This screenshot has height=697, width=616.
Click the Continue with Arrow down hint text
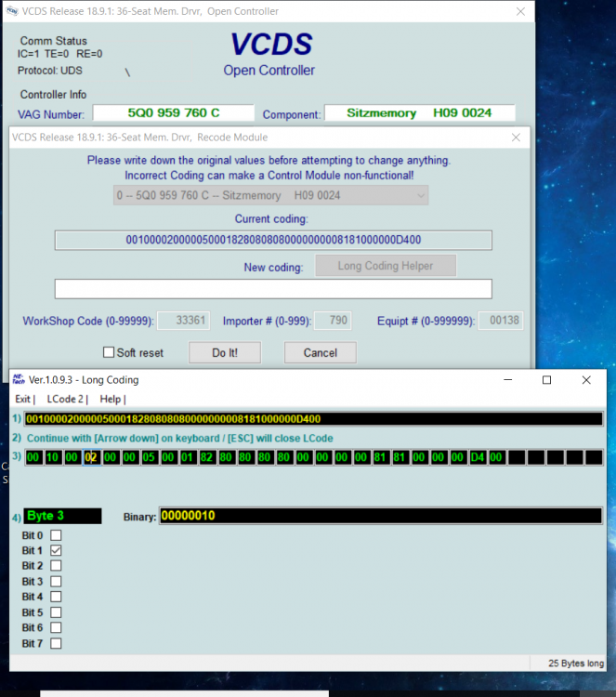point(180,439)
